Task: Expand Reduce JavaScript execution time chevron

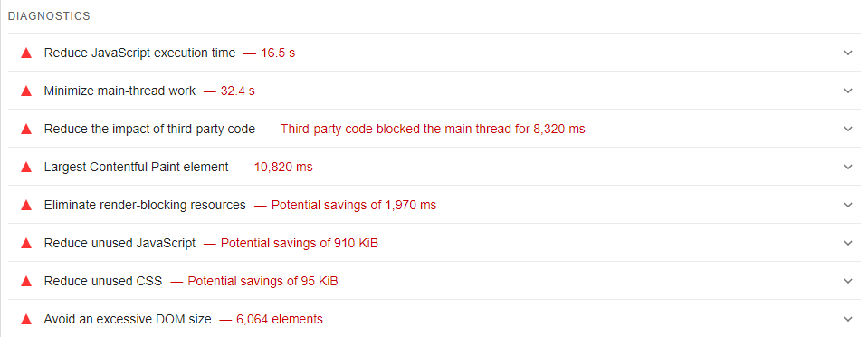Action: [848, 53]
